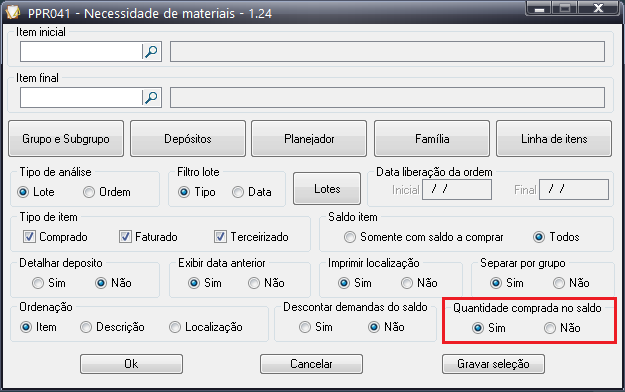The height and width of the screenshot is (392, 625).
Task: Click the Inicial release date field
Action: point(457,189)
